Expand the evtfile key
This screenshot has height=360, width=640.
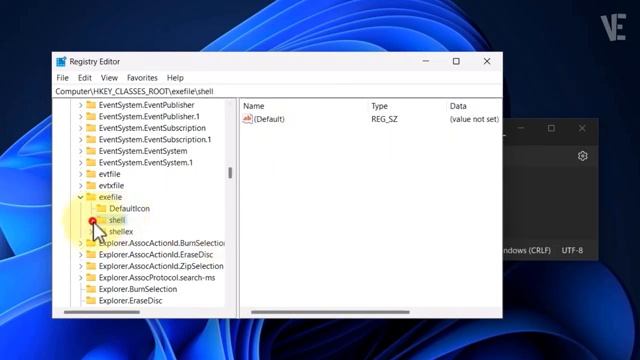(x=80, y=174)
